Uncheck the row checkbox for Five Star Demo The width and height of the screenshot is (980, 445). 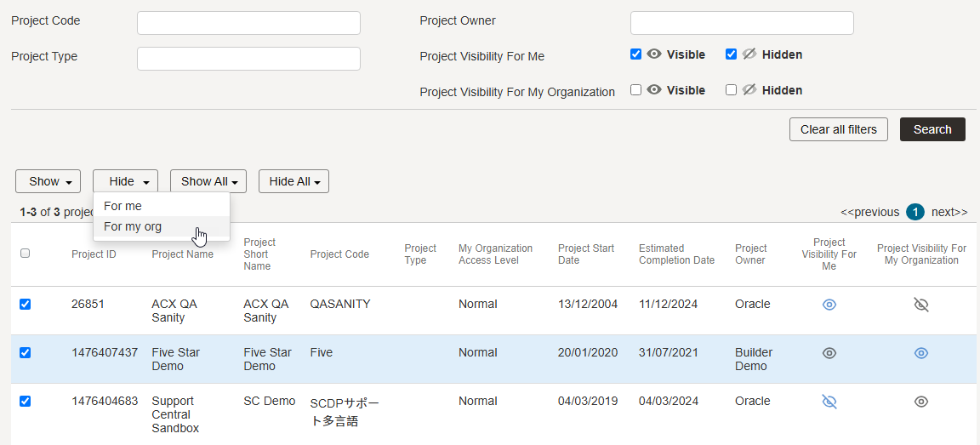(x=25, y=353)
